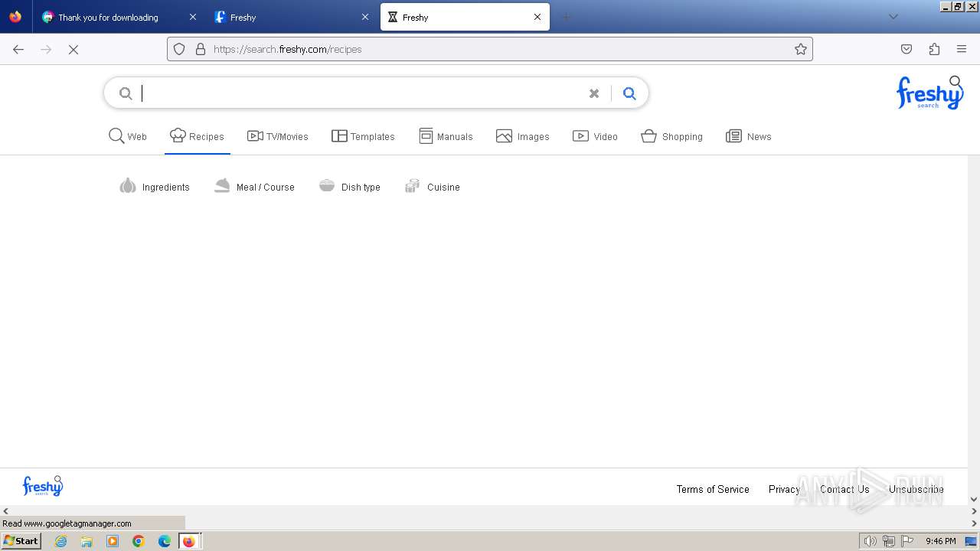Screen dimensions: 980x551
Task: Open Microsoft Edge from taskbar
Action: 165,541
